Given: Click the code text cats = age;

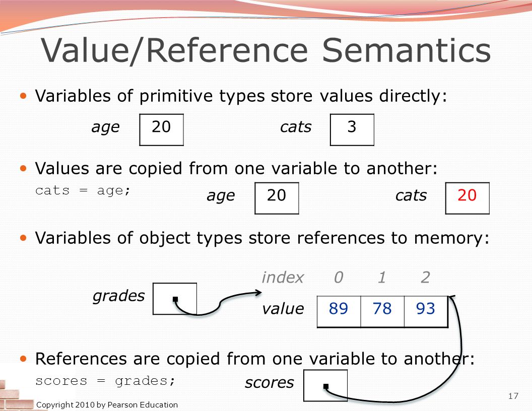Looking at the screenshot, I should coord(83,190).
